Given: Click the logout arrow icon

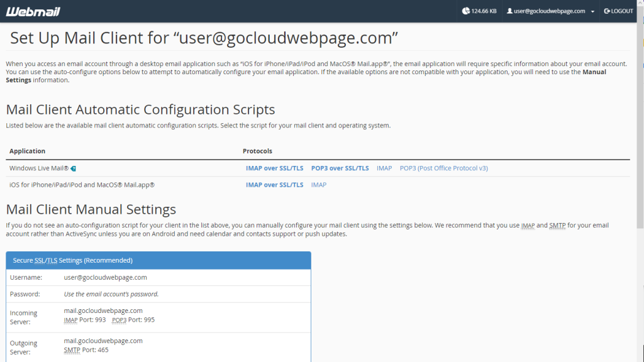Looking at the screenshot, I should pos(606,11).
